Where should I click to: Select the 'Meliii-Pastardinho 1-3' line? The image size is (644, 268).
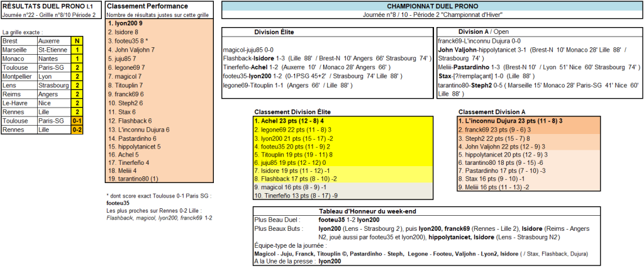pos(539,67)
